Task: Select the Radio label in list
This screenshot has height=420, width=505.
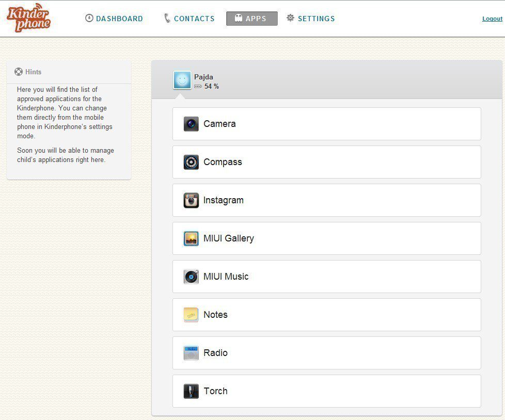Action: pos(215,353)
